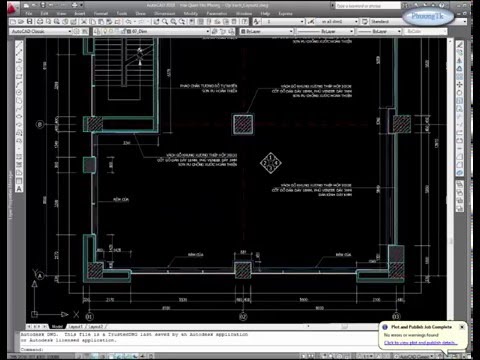Click the Help question-mark icon in Standard toolbar

[x=245, y=22]
